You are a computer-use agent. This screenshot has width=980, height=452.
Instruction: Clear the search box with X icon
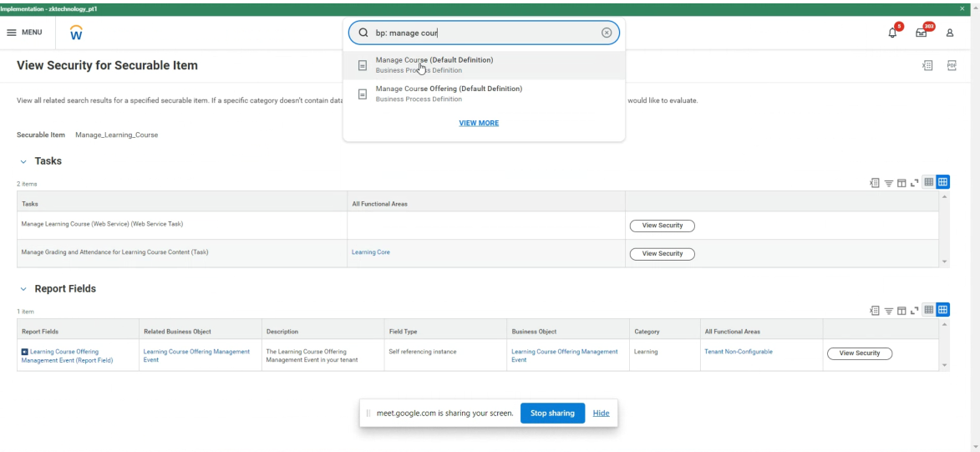tap(607, 33)
